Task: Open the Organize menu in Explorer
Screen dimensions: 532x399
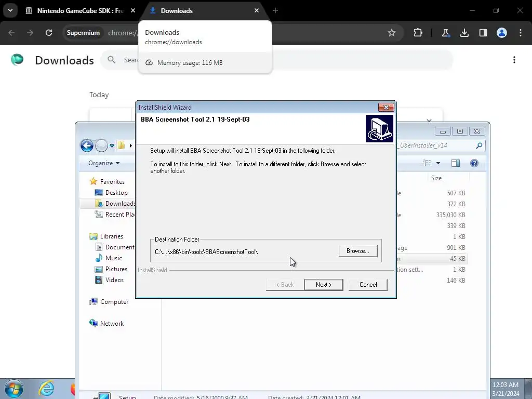Action: [x=104, y=163]
